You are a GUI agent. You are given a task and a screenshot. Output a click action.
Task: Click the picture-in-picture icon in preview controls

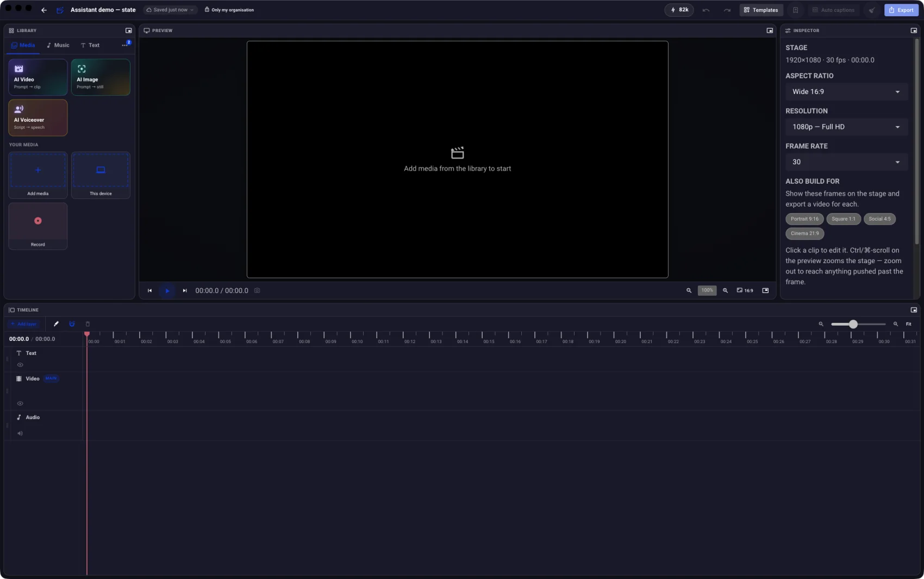pos(765,291)
